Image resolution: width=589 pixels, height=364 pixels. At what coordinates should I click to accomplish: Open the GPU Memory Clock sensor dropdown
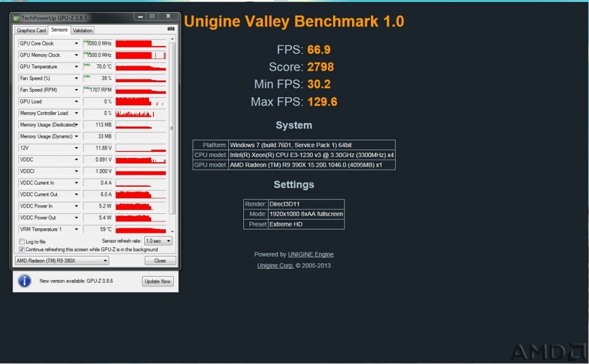point(77,55)
